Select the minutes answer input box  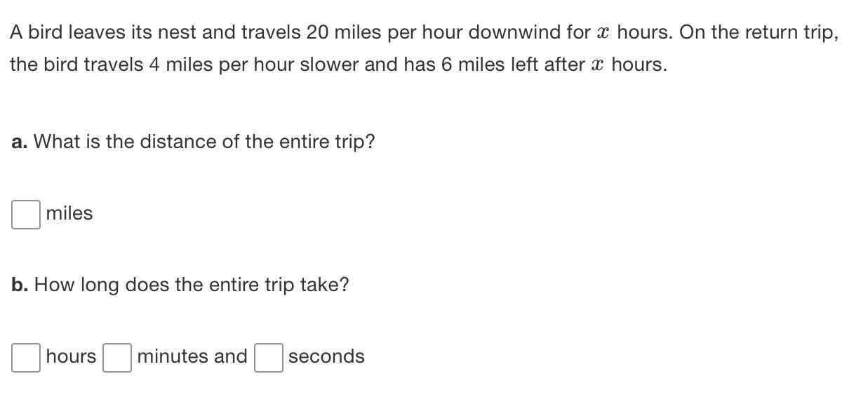tap(117, 358)
